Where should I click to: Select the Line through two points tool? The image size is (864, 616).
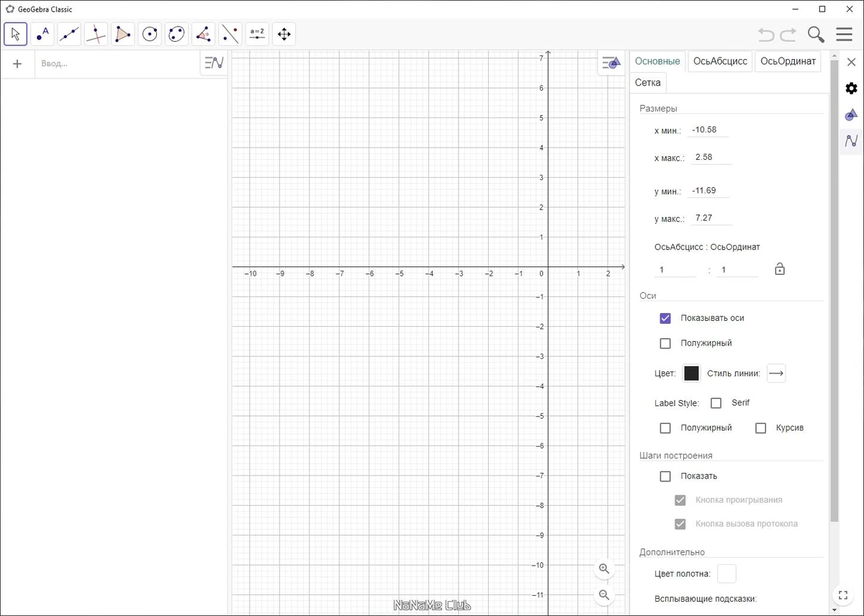69,34
